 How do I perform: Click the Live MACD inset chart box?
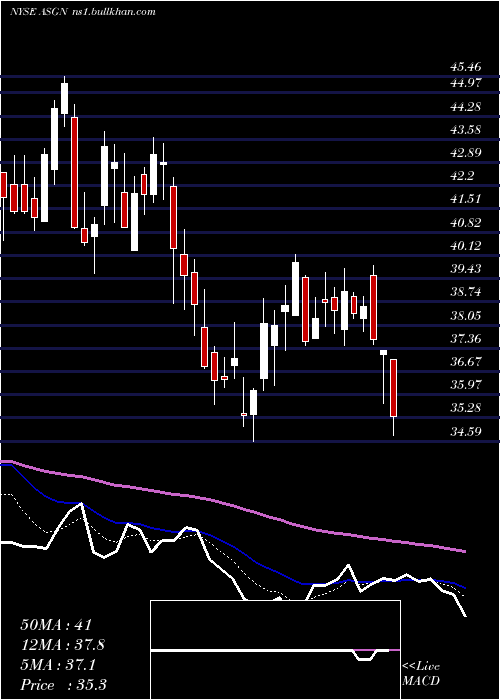tap(275, 650)
